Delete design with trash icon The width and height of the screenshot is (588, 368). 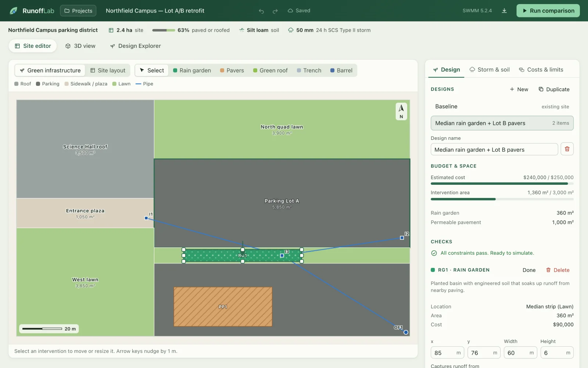(x=567, y=149)
